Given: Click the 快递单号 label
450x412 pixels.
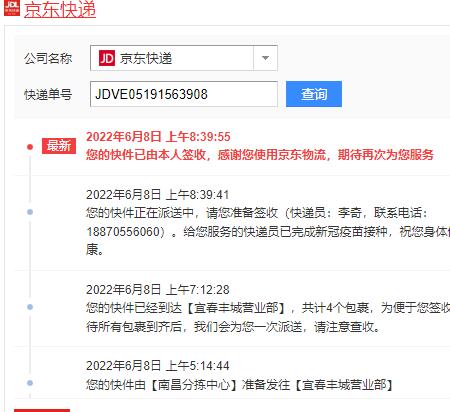Looking at the screenshot, I should pyautogui.click(x=48, y=94).
